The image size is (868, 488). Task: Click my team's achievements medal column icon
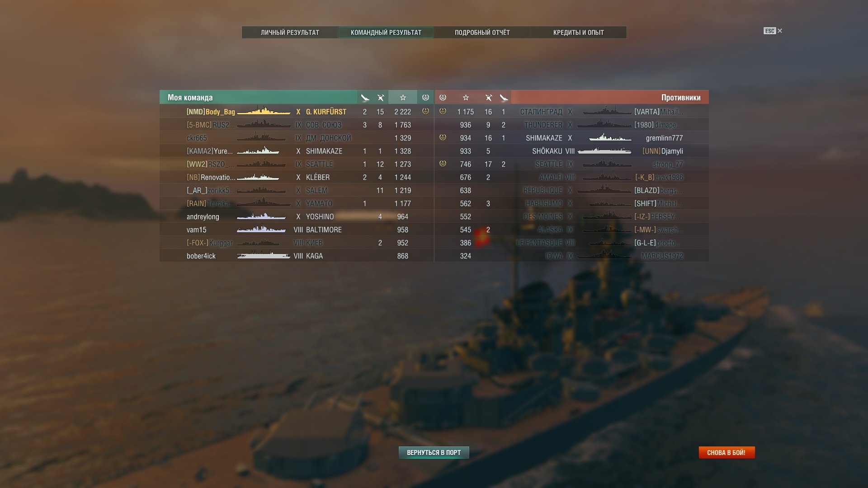tap(425, 97)
